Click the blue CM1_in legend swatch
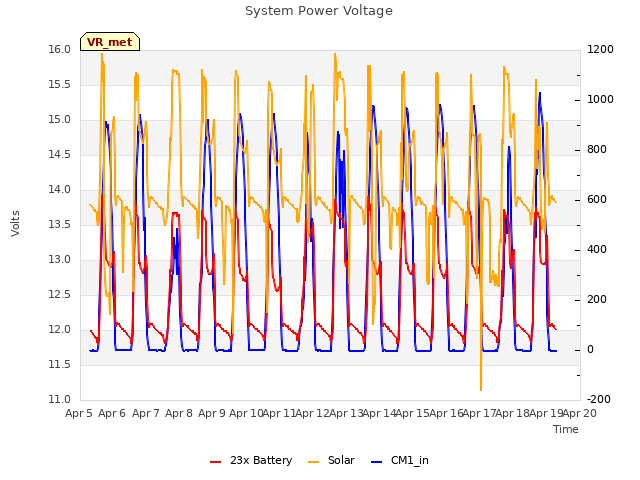 (376, 462)
